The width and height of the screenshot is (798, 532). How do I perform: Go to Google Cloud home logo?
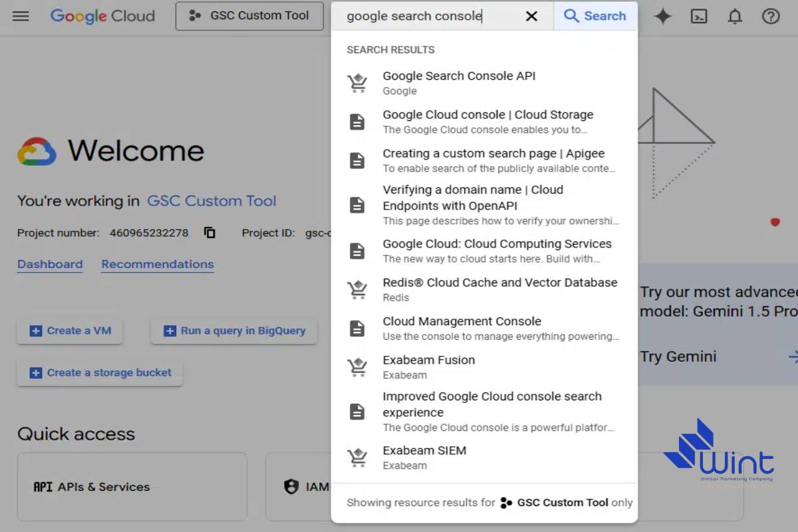click(102, 16)
